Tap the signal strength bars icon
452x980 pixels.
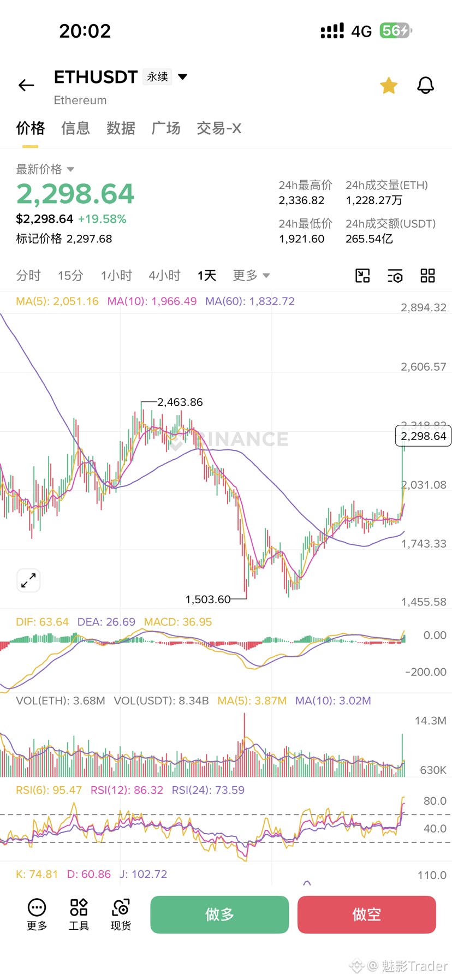tap(332, 31)
